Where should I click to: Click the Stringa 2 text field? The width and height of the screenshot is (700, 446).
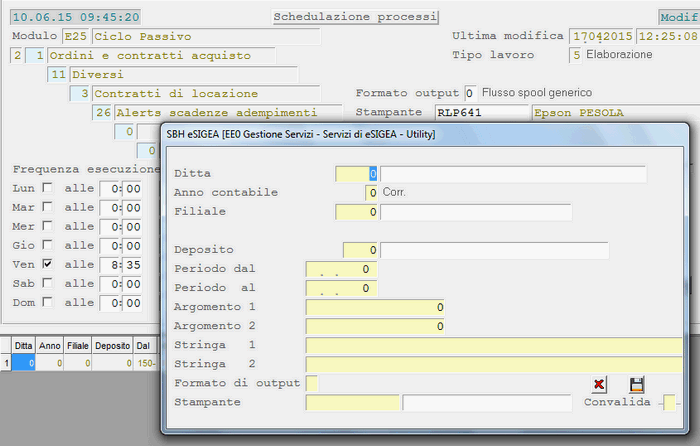point(494,365)
